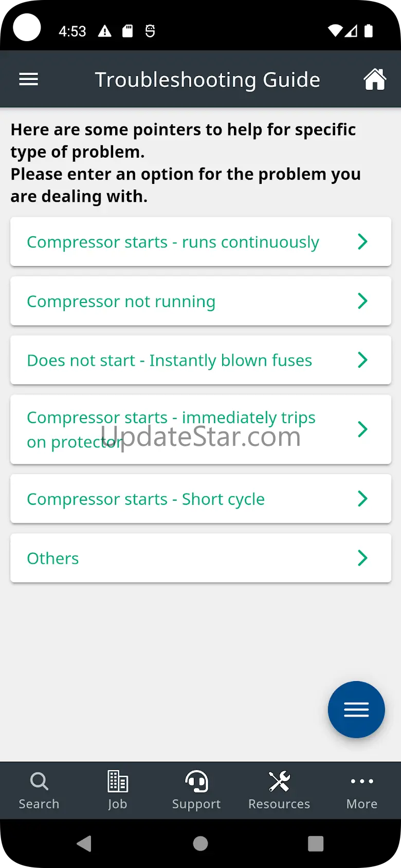Expand chevron for Instantly blown fuses option

(362, 360)
